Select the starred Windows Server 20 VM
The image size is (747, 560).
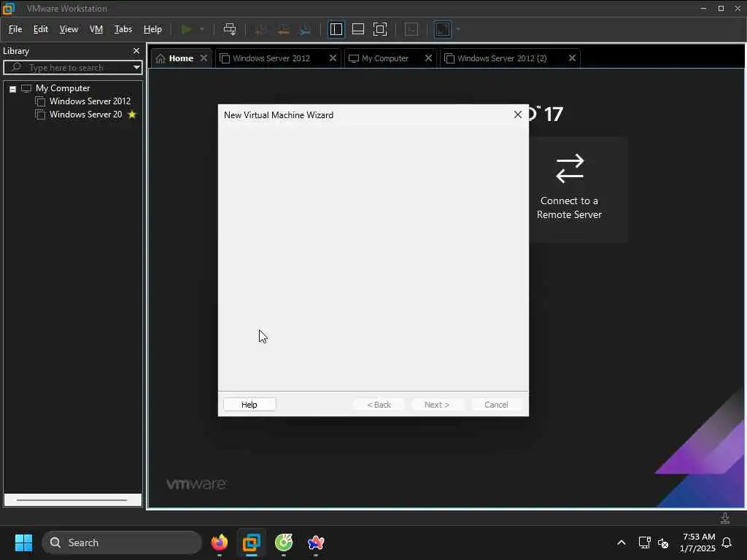tap(85, 114)
